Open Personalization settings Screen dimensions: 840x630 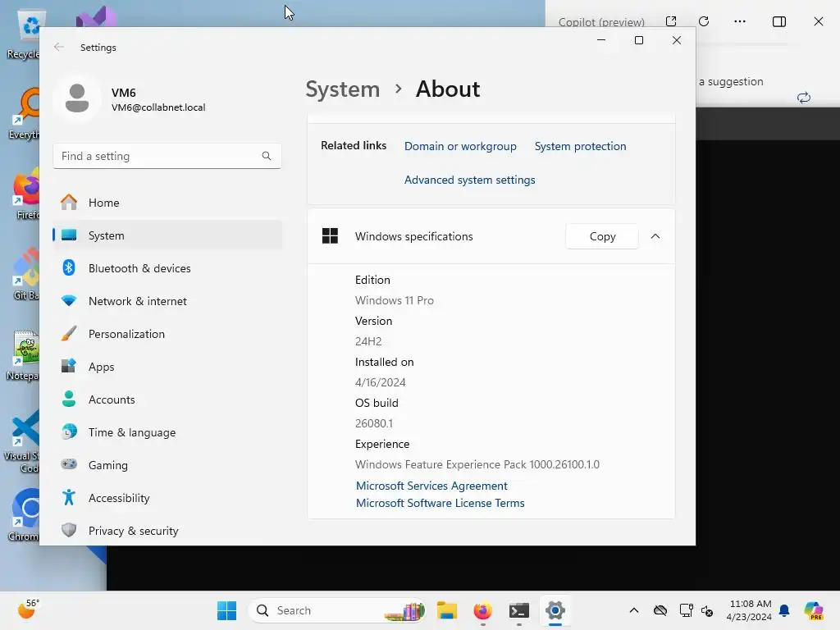pyautogui.click(x=167, y=334)
